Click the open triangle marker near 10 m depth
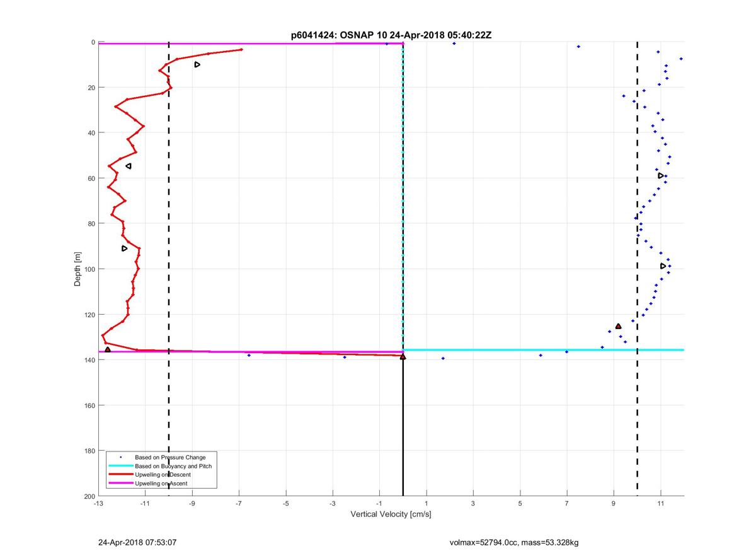The width and height of the screenshot is (756, 558). pyautogui.click(x=197, y=64)
